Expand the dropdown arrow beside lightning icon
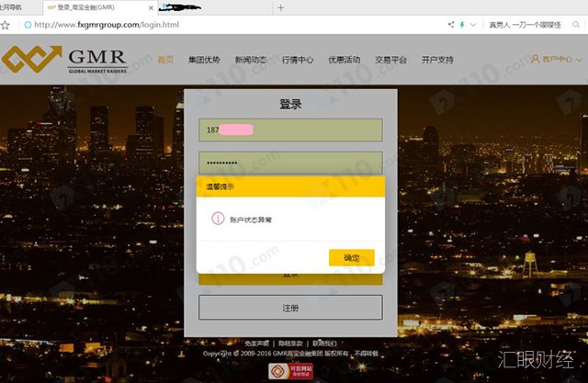Image resolution: width=588 pixels, height=383 pixels. point(473,25)
